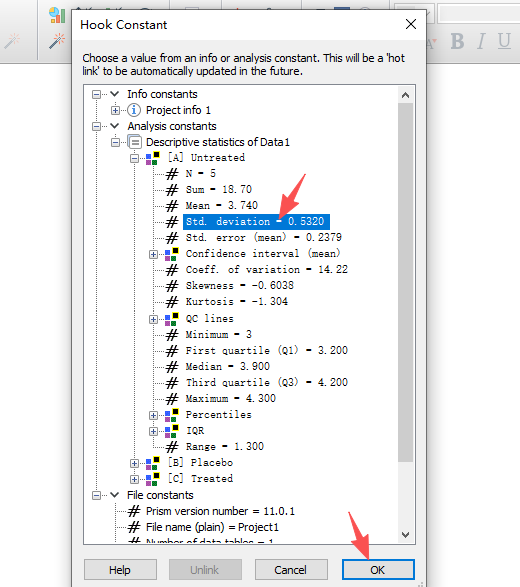Select the Median constant value
This screenshot has height=587, width=520.
pos(228,366)
